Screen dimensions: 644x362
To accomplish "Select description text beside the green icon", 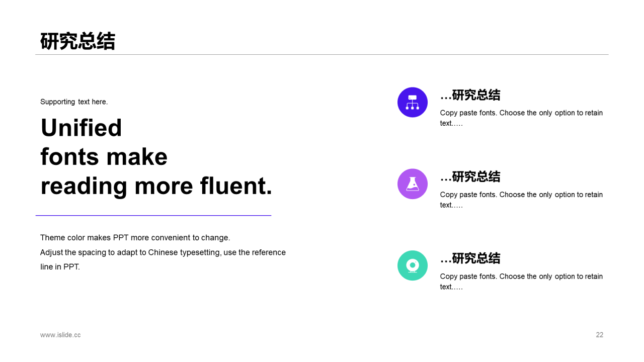I will pyautogui.click(x=521, y=282).
